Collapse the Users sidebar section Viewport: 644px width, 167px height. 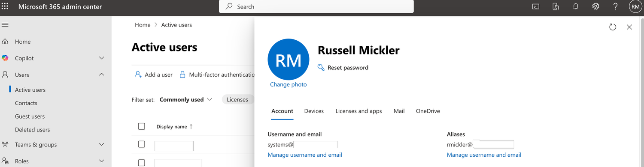pyautogui.click(x=102, y=75)
